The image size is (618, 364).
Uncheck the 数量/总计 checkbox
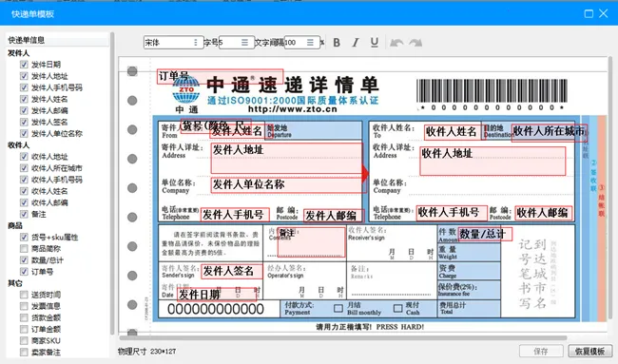24,260
